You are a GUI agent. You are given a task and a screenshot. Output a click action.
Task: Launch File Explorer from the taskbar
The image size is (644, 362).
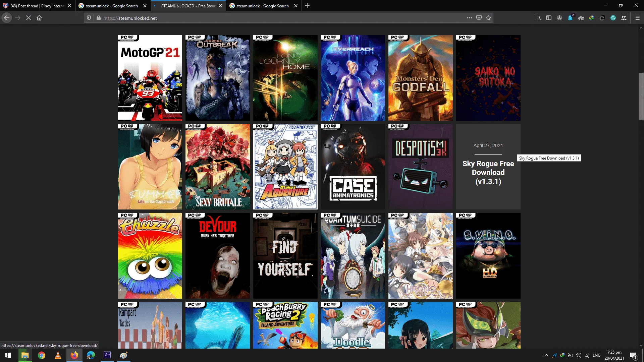(x=25, y=355)
